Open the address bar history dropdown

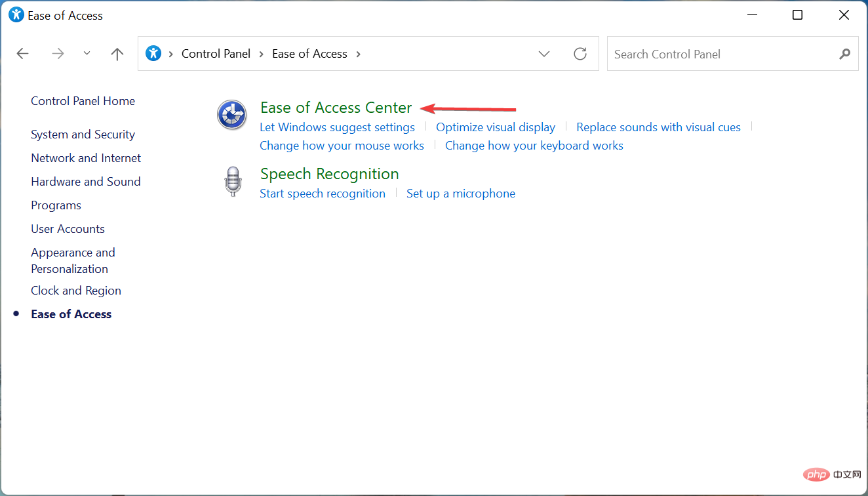544,54
